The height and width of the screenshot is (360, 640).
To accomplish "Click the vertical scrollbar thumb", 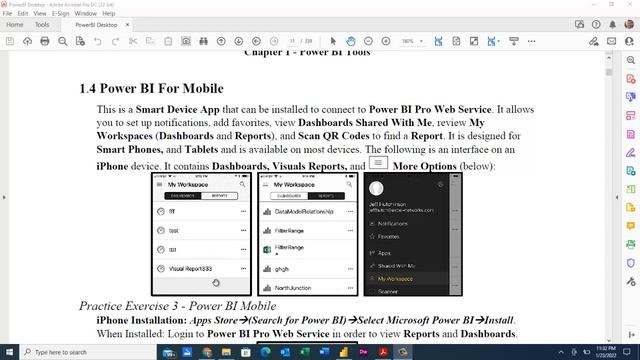I will (609, 72).
